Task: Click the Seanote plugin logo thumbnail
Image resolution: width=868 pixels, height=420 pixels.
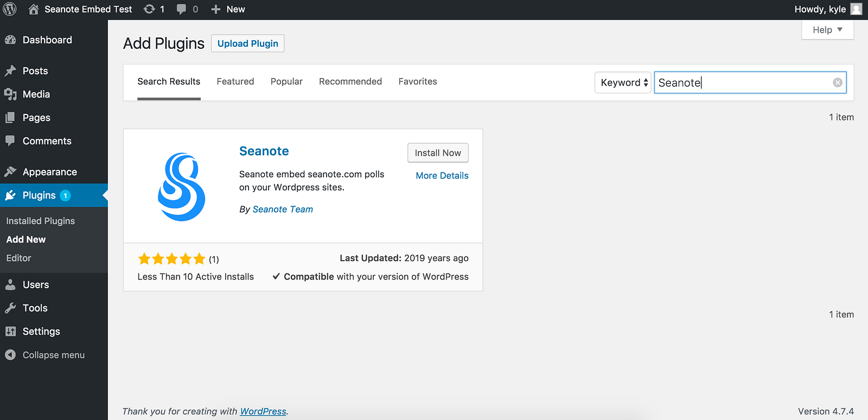Action: 181,187
